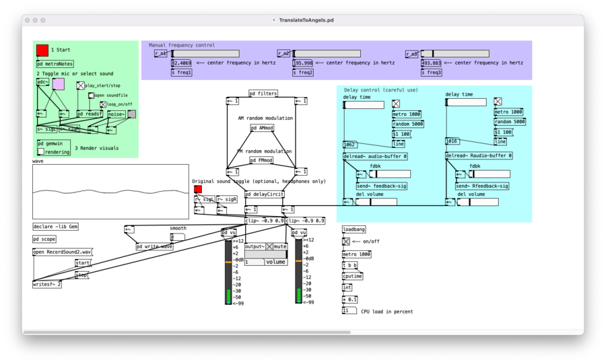Toggle the gray square beside noise~
Viewport: 606px width, 364px height.
[x=131, y=114]
